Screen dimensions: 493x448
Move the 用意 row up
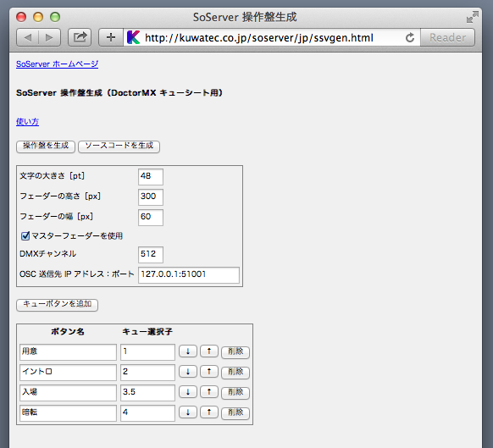209,351
